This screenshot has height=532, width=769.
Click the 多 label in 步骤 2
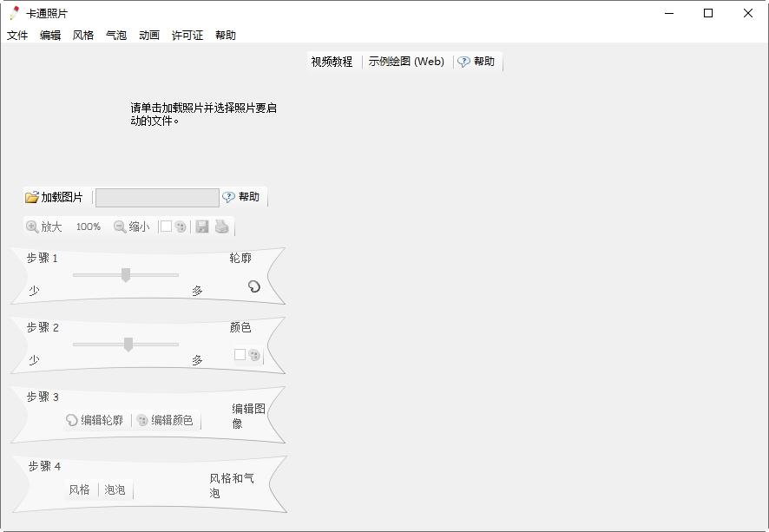pyautogui.click(x=197, y=360)
